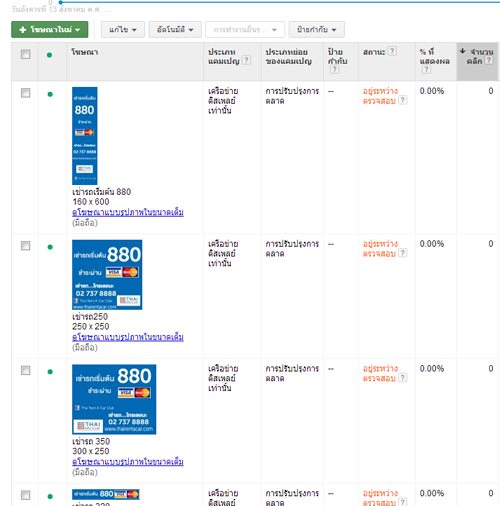Click help icon under % ที่แสดงผล header
Screen dimensions: 500x506
point(426,69)
